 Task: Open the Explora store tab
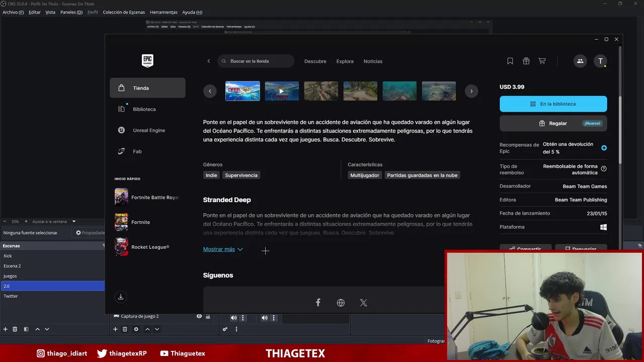click(345, 61)
